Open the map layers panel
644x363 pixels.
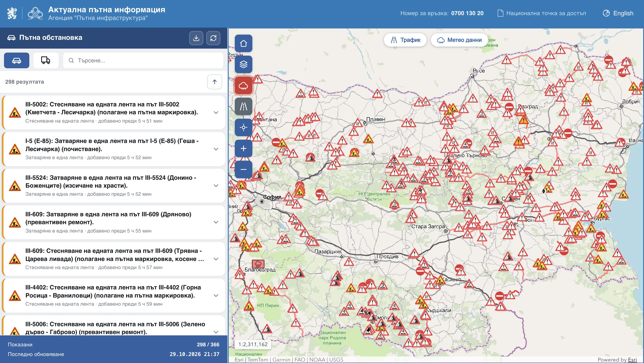(x=243, y=64)
